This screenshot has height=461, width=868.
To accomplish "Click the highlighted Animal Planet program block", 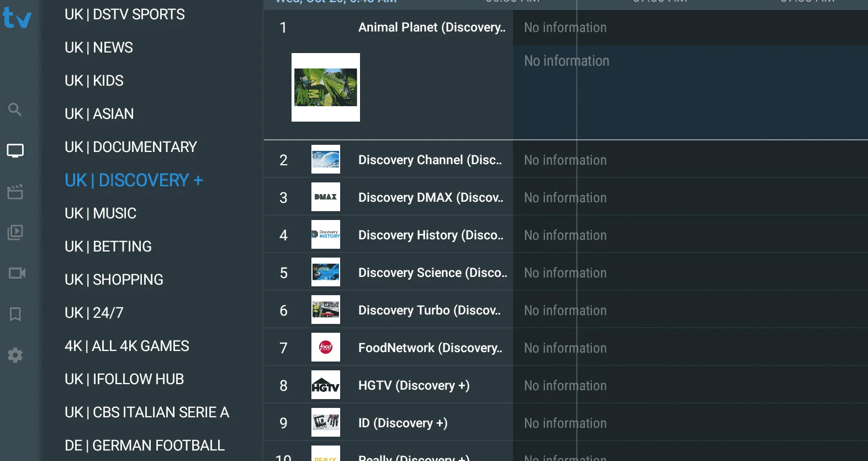I will (690, 92).
